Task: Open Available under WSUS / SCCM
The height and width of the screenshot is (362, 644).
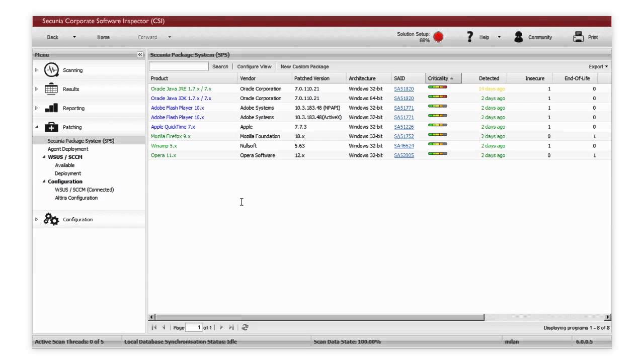Action: [64, 165]
